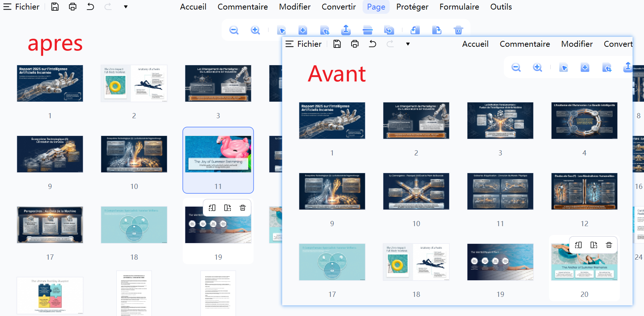Image resolution: width=644 pixels, height=316 pixels.
Task: Open the Fichier menu in the apres window
Action: point(21,7)
